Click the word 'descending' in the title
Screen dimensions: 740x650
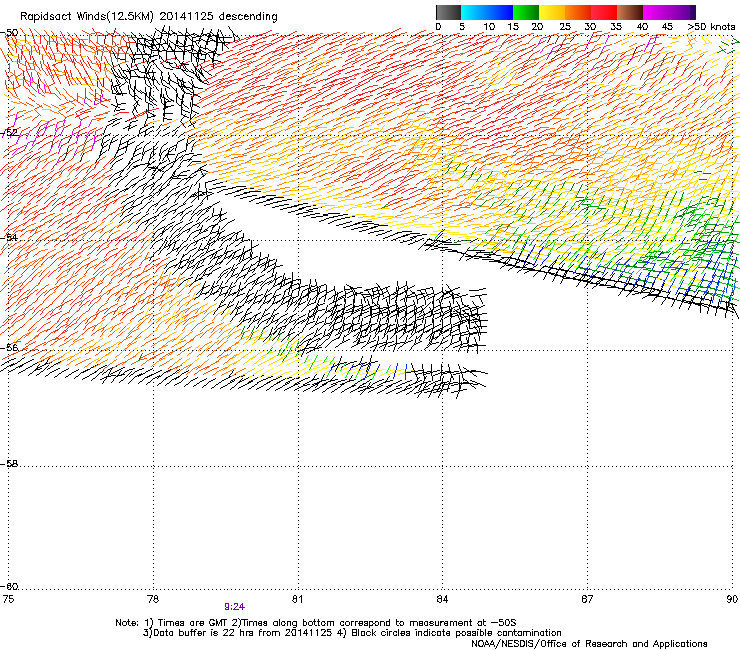[248, 17]
